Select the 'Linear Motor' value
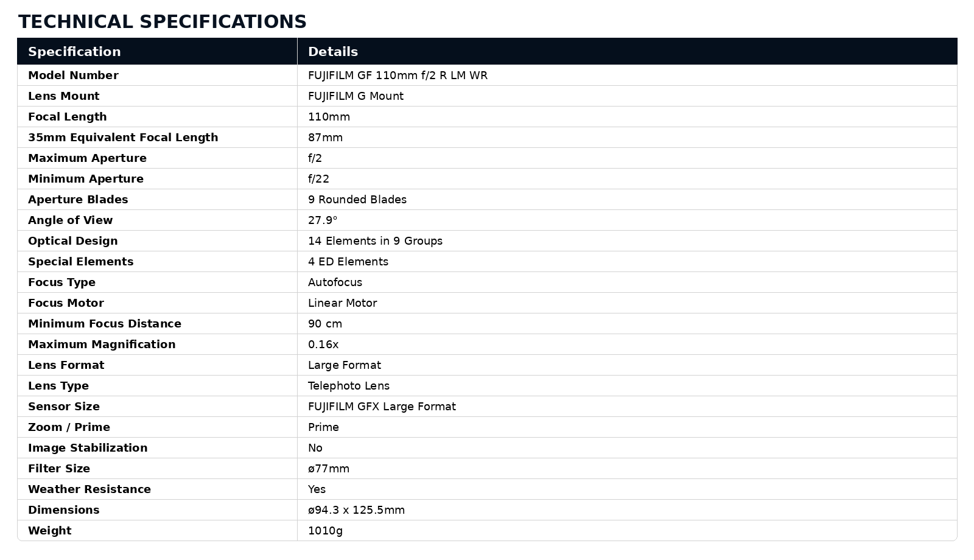 pos(342,303)
